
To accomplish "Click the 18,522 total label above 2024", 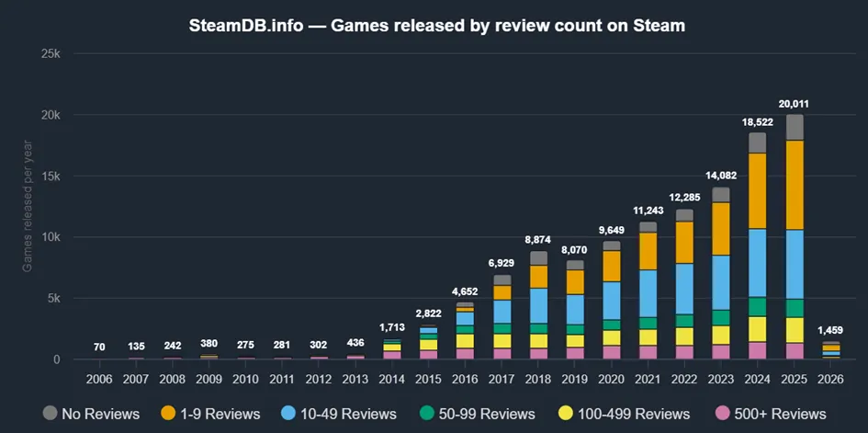I will tap(758, 122).
